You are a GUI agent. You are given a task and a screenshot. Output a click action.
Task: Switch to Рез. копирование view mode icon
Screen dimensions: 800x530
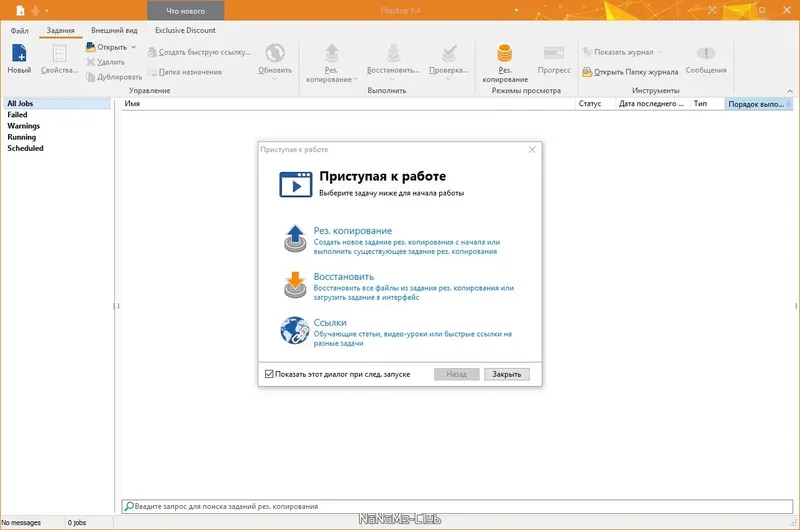click(505, 53)
